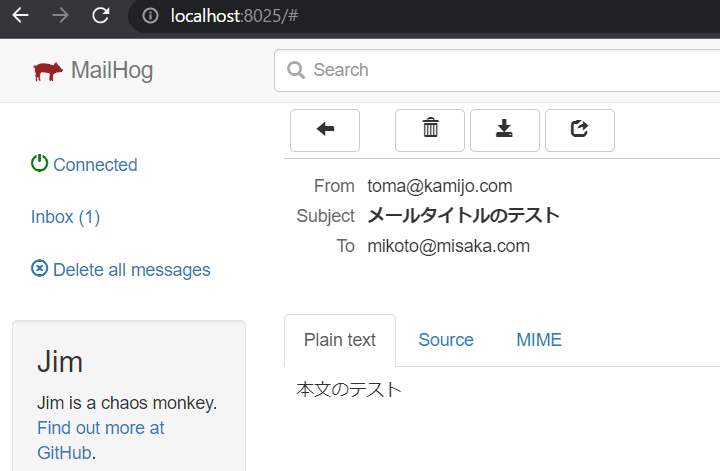Open Find out more at GitHub link

pos(101,440)
